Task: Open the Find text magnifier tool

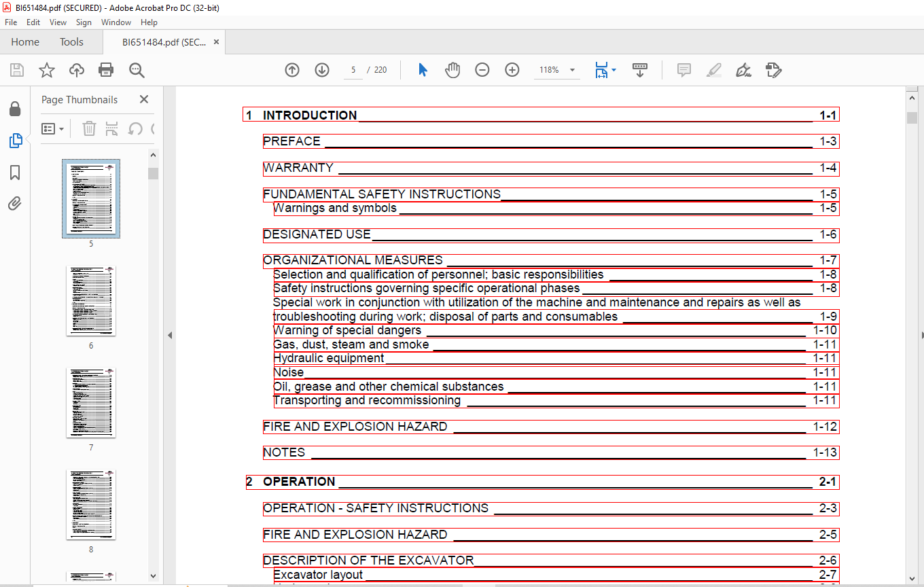Action: pos(137,70)
